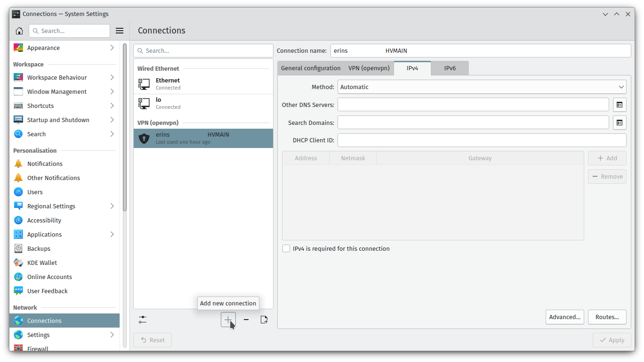
Task: Switch to the IPv6 tab
Action: tap(450, 68)
